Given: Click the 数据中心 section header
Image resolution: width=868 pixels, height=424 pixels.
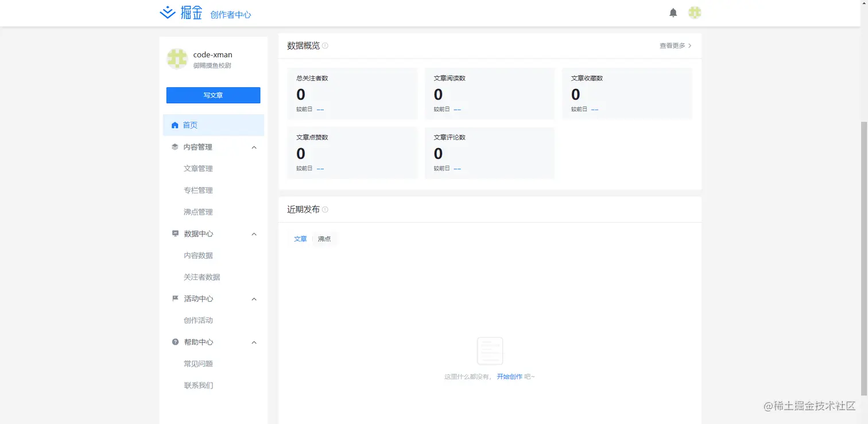Looking at the screenshot, I should pos(214,234).
